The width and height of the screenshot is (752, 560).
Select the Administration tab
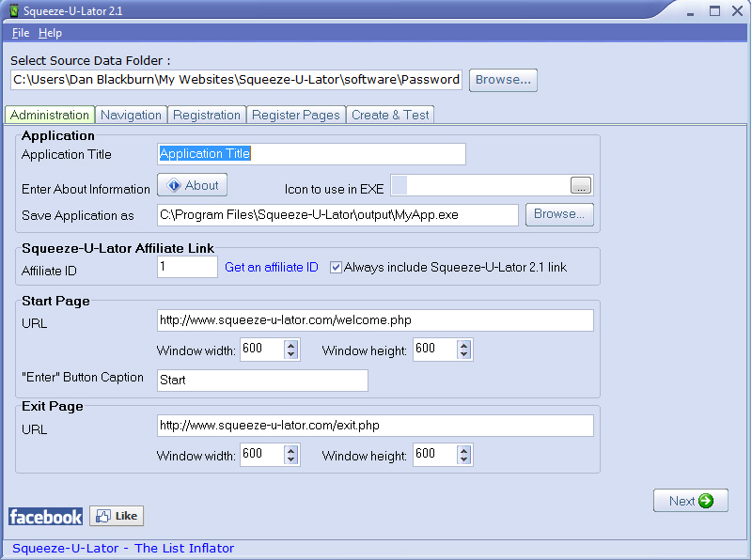pos(50,115)
